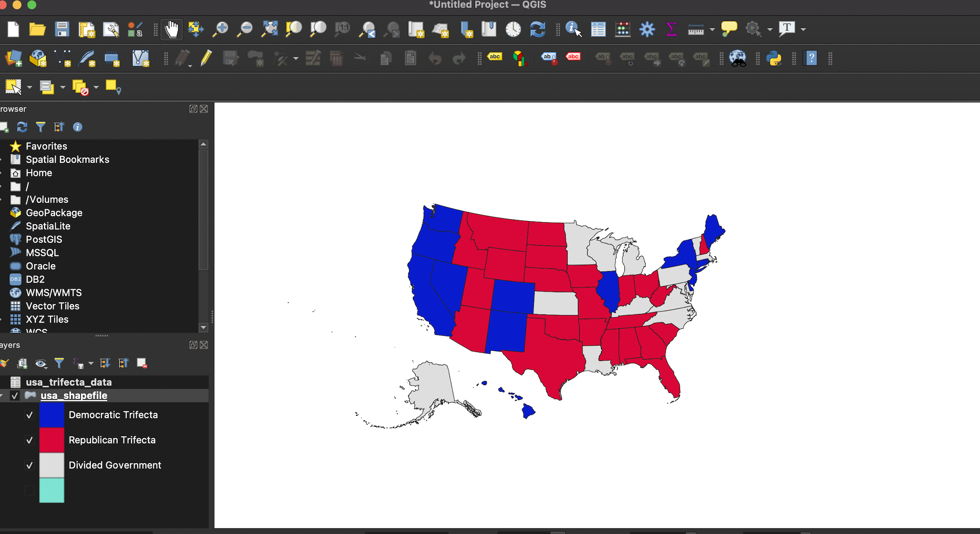Filter the Layers panel legend
The height and width of the screenshot is (534, 980).
[59, 363]
